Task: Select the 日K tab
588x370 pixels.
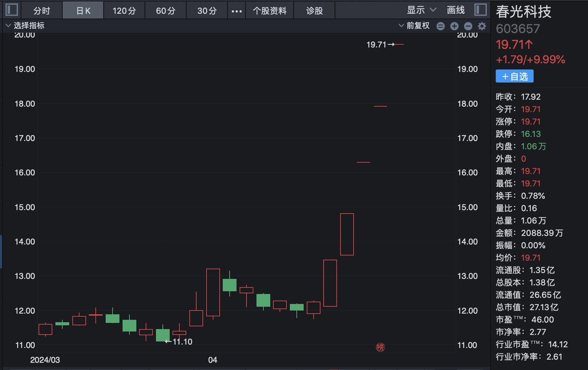Action: 83,11
